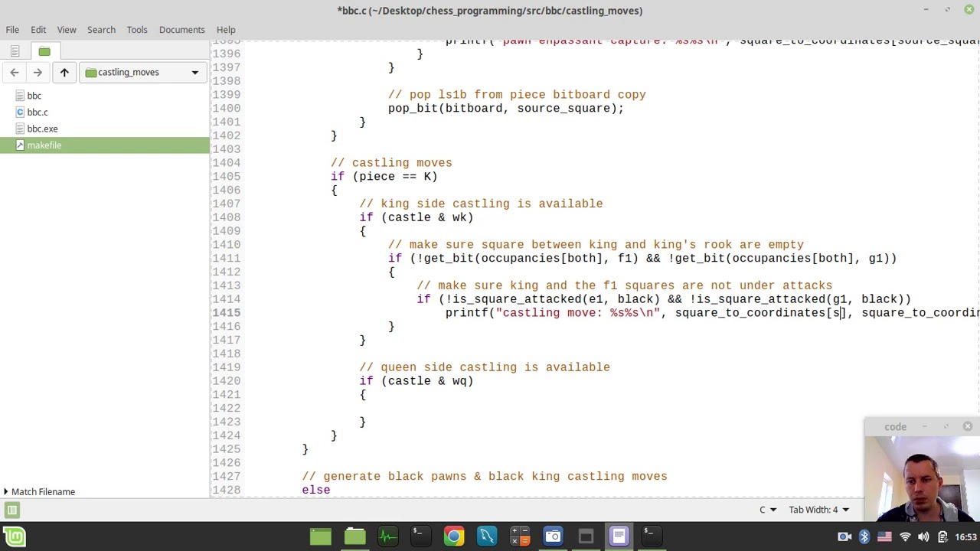This screenshot has width=980, height=551.
Task: Open the Documents menu
Action: (x=181, y=29)
